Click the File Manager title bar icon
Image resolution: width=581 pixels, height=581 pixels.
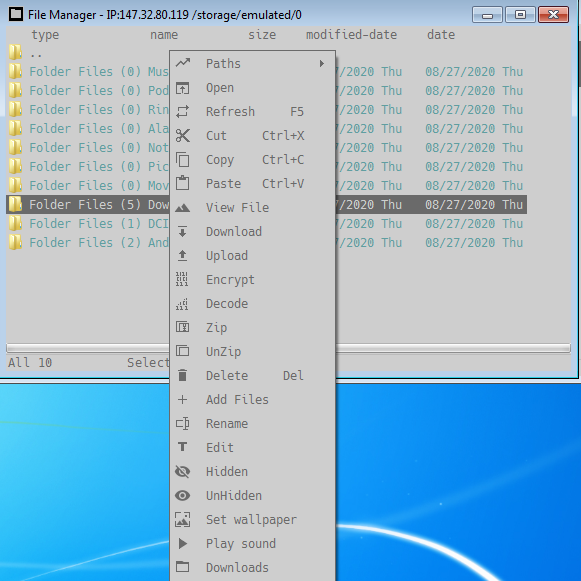pyautogui.click(x=16, y=14)
